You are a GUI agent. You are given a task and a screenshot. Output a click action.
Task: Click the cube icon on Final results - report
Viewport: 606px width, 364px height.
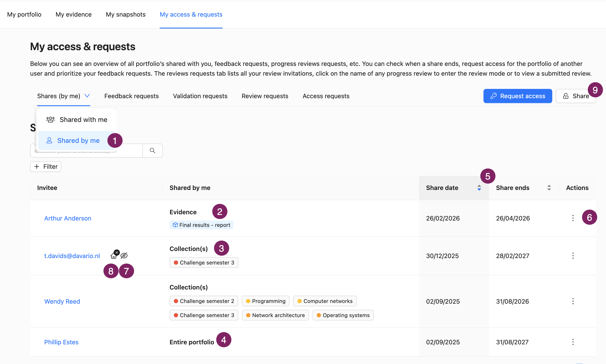175,225
